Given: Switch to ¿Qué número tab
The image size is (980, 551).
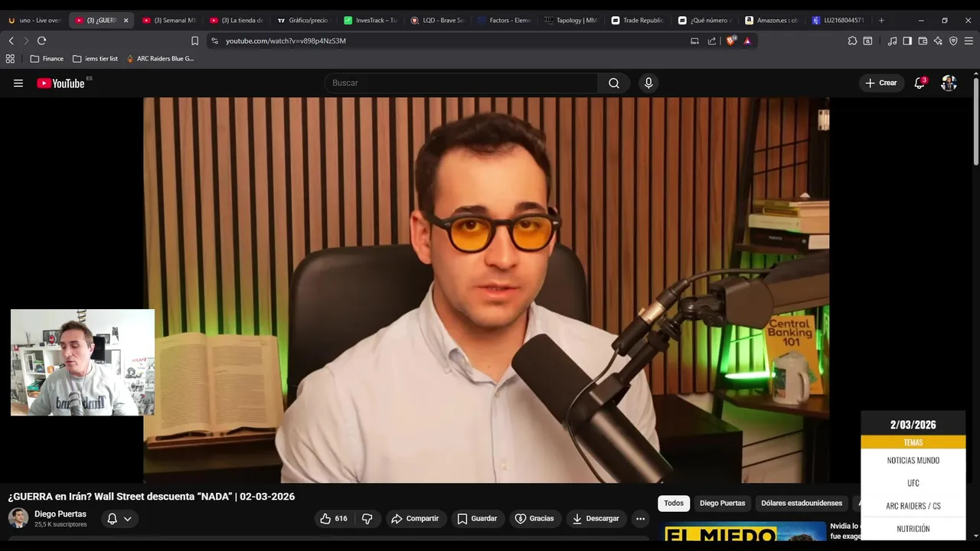Looking at the screenshot, I should coord(705,21).
